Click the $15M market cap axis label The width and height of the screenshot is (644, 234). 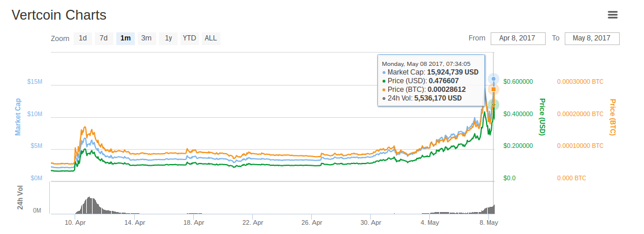coord(35,82)
